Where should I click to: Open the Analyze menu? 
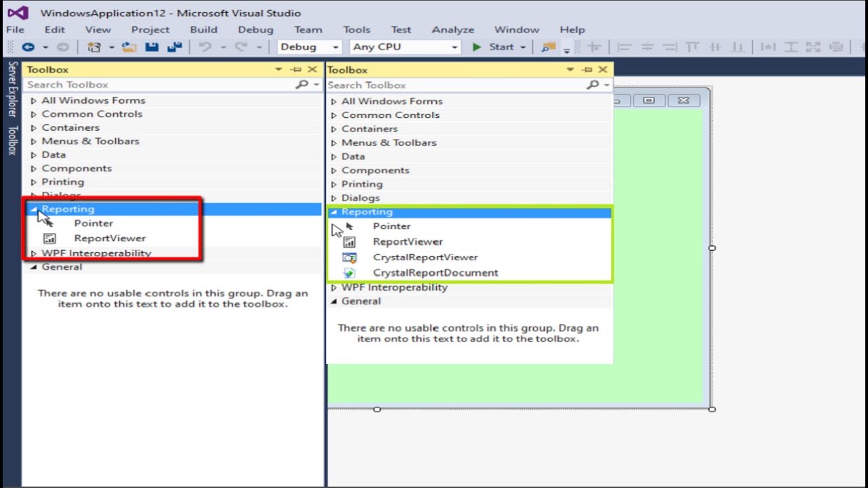pos(453,29)
